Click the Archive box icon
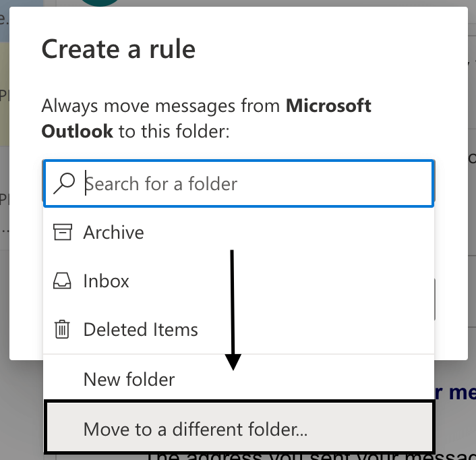 [x=63, y=232]
